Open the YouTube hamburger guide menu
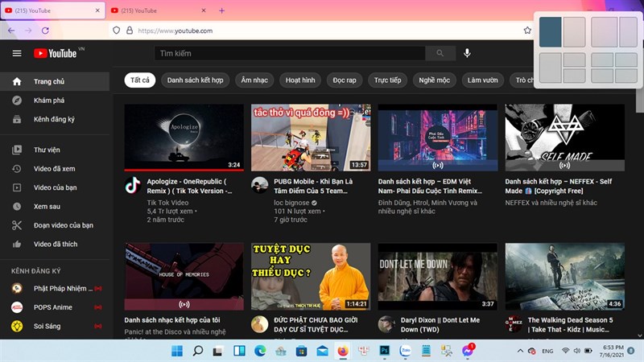Viewport: 644px width, 362px height. 17,53
